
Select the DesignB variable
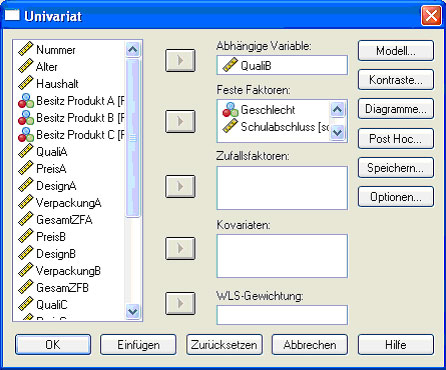point(56,254)
